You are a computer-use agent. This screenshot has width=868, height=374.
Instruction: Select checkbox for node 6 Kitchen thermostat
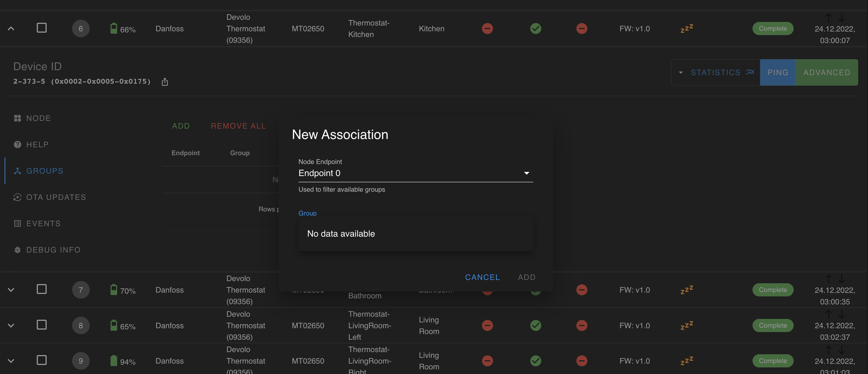[x=41, y=28]
